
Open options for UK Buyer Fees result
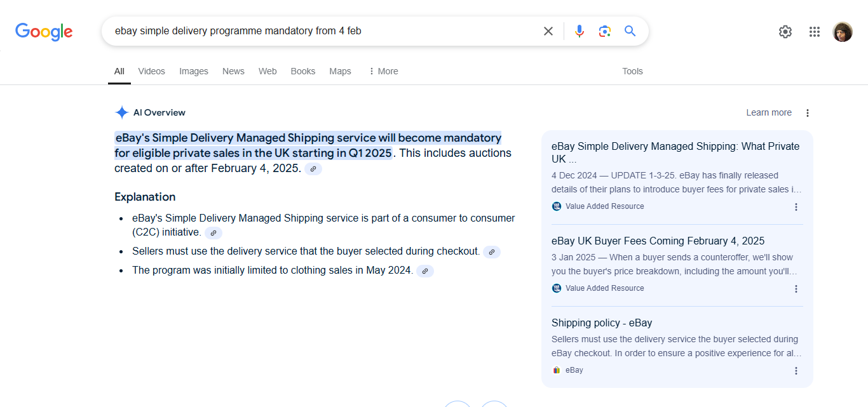click(796, 289)
